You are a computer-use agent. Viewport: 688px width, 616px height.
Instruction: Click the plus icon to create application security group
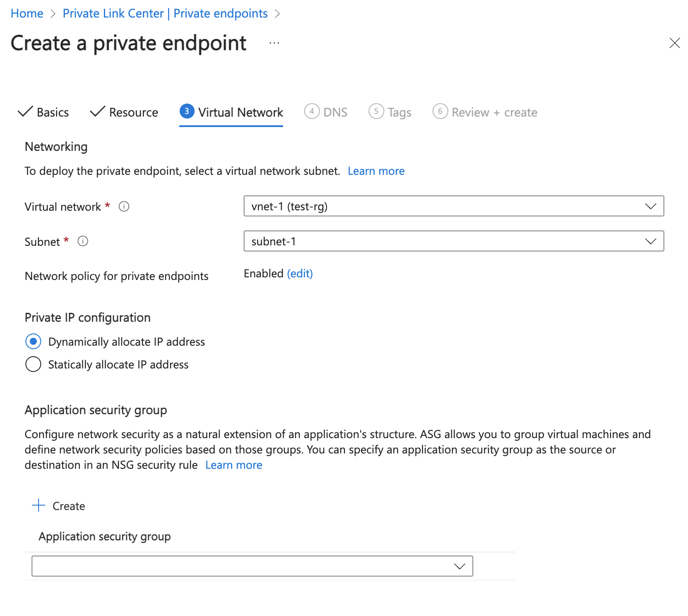[39, 505]
